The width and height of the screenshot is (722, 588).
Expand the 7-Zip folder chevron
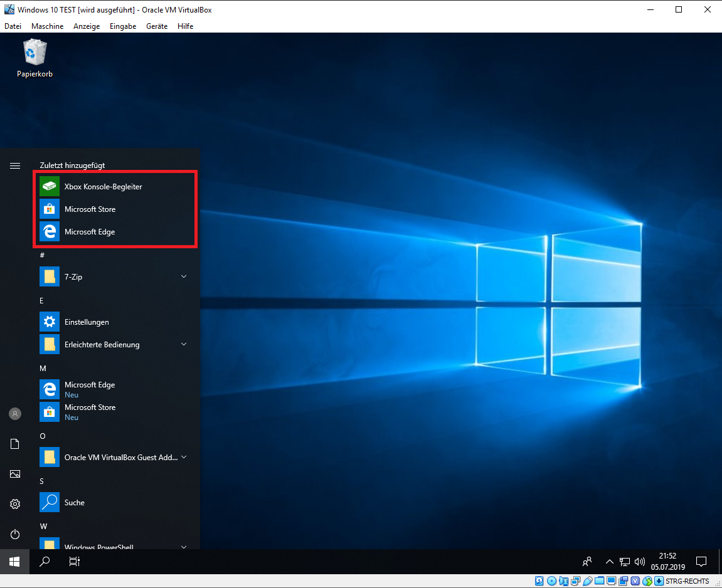click(184, 276)
